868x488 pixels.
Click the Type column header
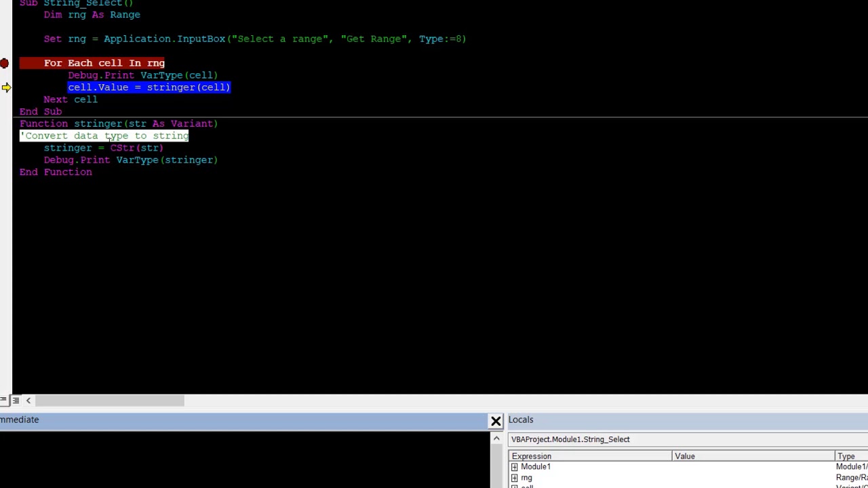point(852,456)
